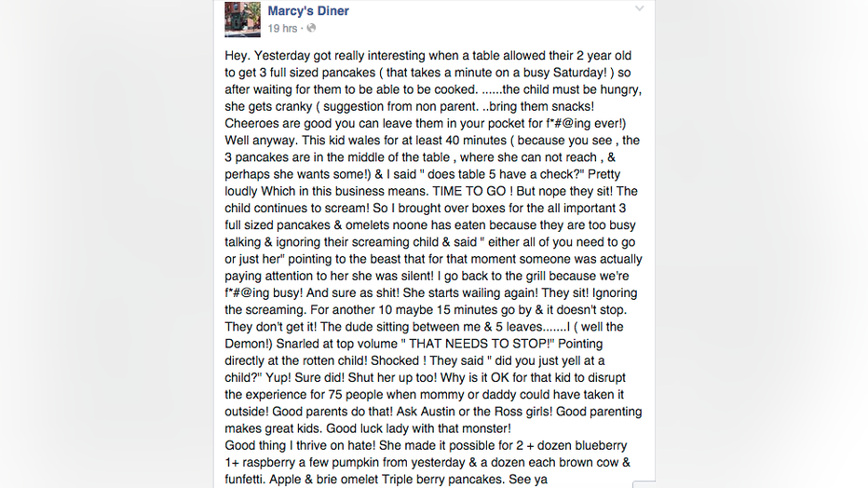Click the phrase "TIME TO GO" in the post
Viewport: 868px width, 488px height.
point(468,192)
